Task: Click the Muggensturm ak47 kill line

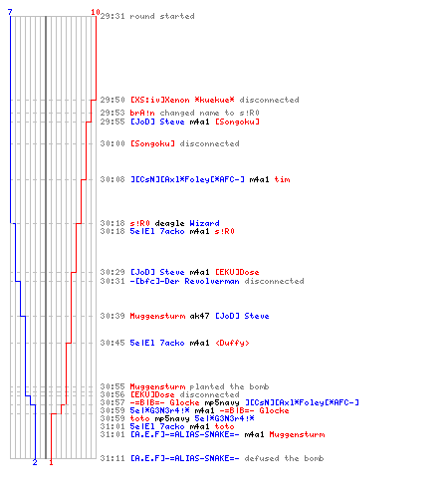Action: click(184, 316)
